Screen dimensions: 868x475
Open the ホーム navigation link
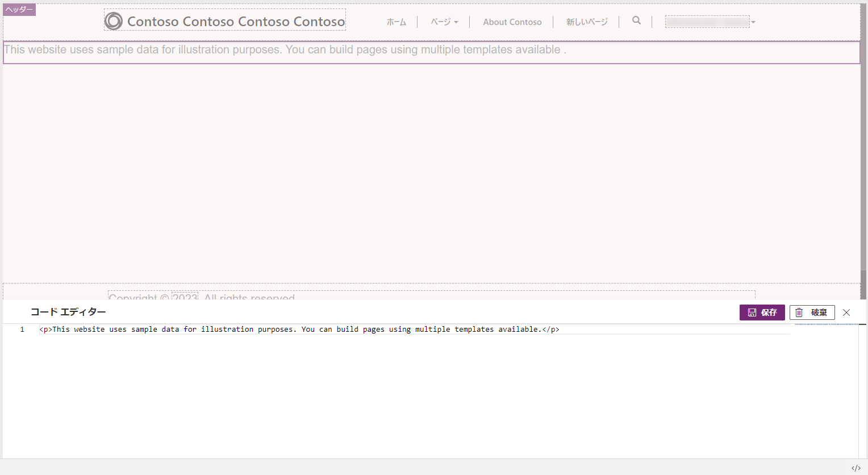pyautogui.click(x=397, y=22)
